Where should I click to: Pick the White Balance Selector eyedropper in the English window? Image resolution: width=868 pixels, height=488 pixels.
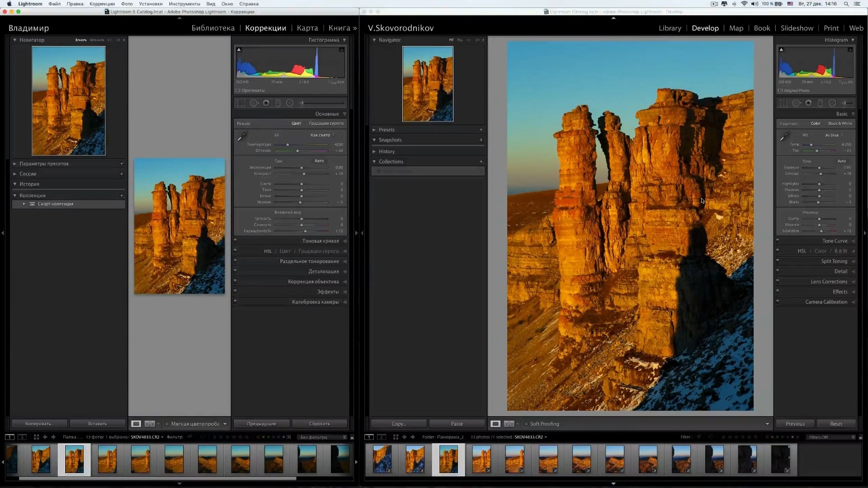tap(785, 136)
